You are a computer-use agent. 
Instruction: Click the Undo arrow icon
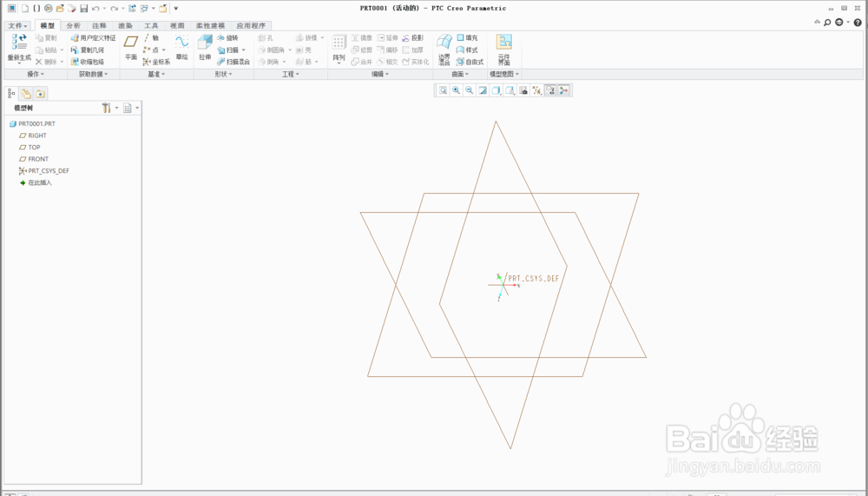click(95, 9)
